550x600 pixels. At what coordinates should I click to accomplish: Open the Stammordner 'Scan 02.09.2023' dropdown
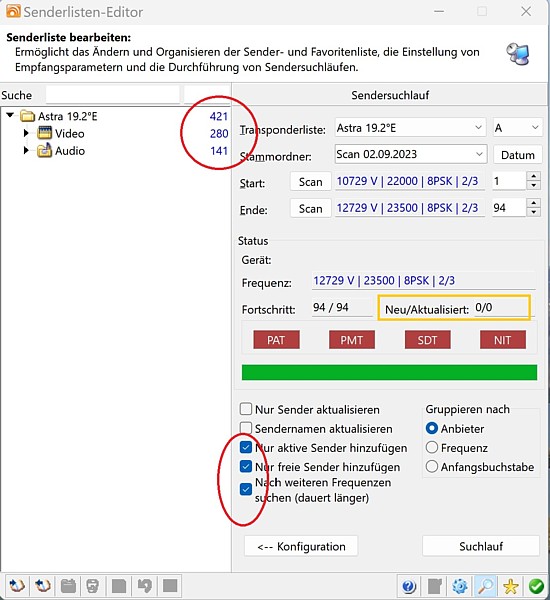tap(411, 154)
